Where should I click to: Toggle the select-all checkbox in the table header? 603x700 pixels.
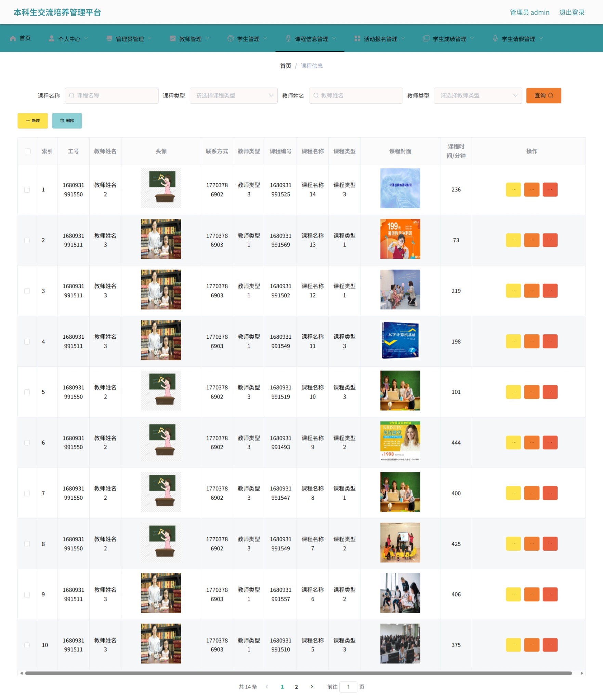[27, 151]
